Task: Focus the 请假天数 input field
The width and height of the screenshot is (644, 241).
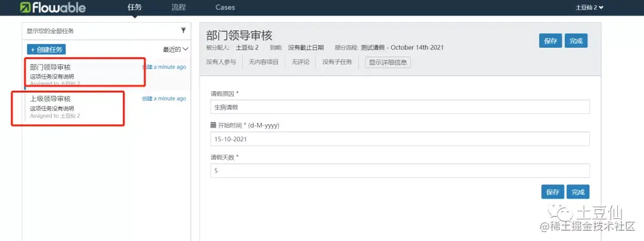Action: pos(400,171)
